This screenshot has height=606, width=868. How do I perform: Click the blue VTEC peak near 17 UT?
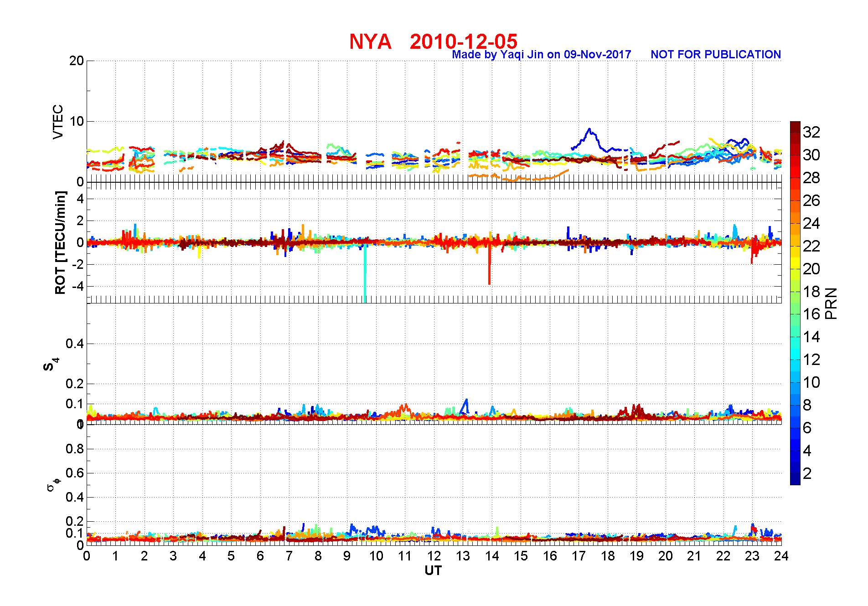tap(590, 130)
